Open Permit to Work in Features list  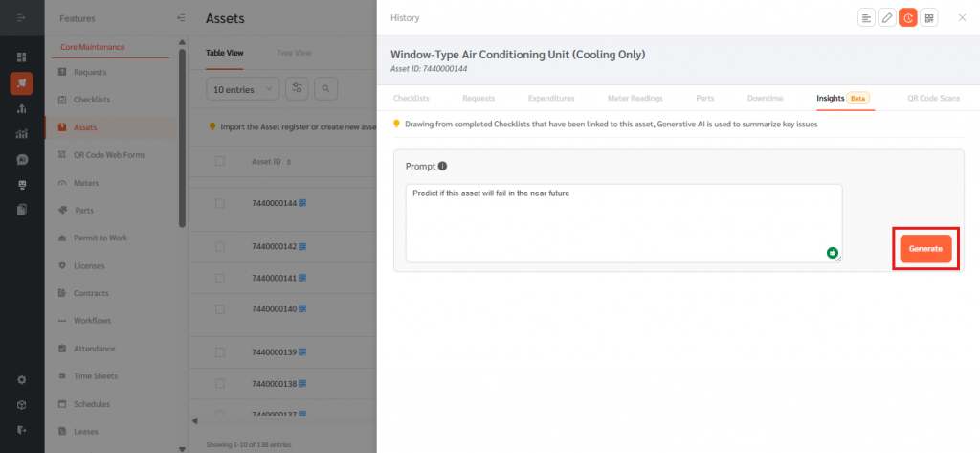(100, 238)
